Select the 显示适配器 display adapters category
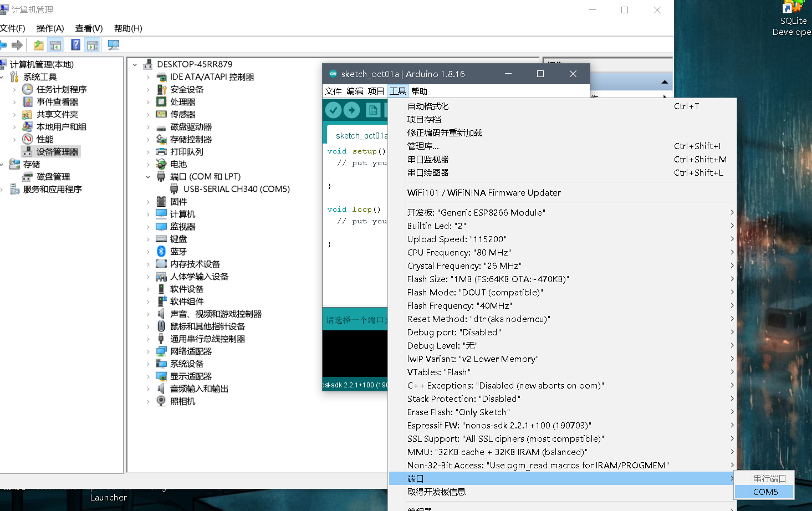812x511 pixels. pos(191,376)
